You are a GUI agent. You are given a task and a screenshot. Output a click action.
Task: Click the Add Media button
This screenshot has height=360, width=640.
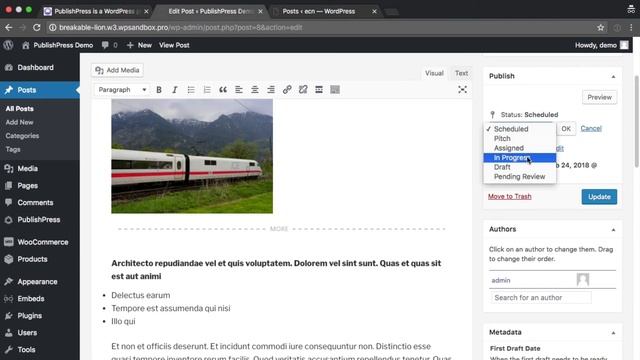coord(117,70)
